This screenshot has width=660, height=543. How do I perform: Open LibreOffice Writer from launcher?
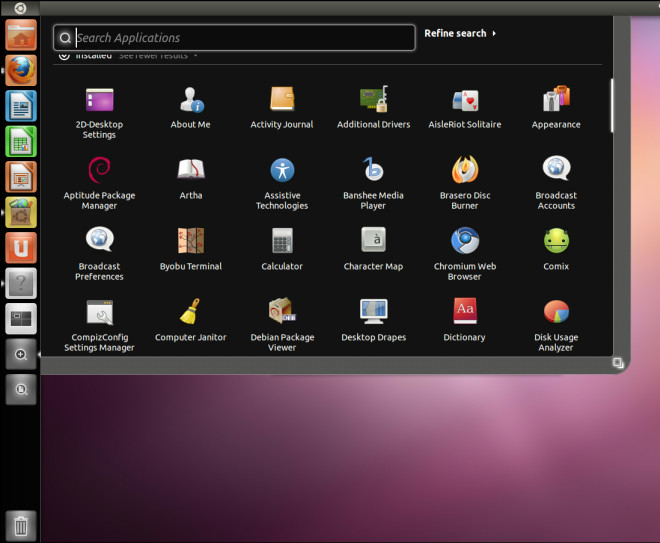click(x=21, y=106)
